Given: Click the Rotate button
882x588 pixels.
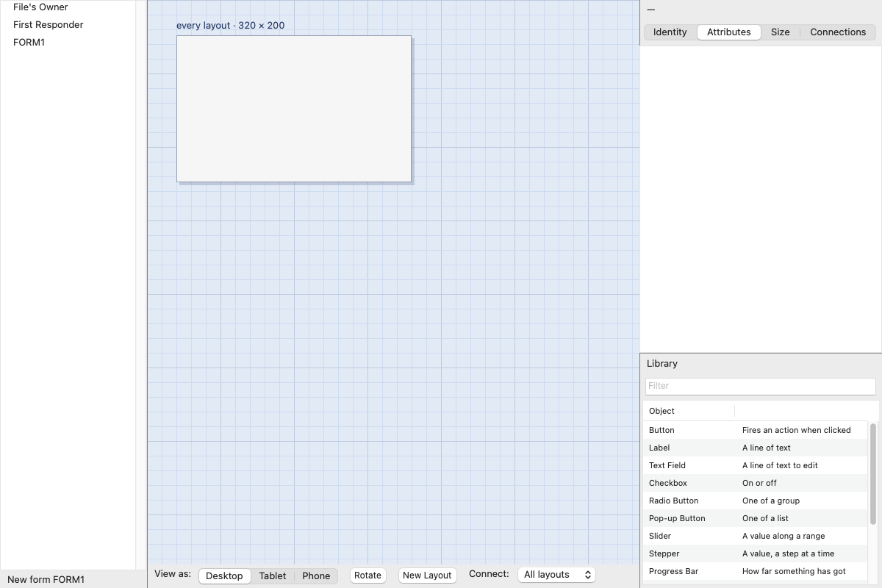Looking at the screenshot, I should [367, 576].
